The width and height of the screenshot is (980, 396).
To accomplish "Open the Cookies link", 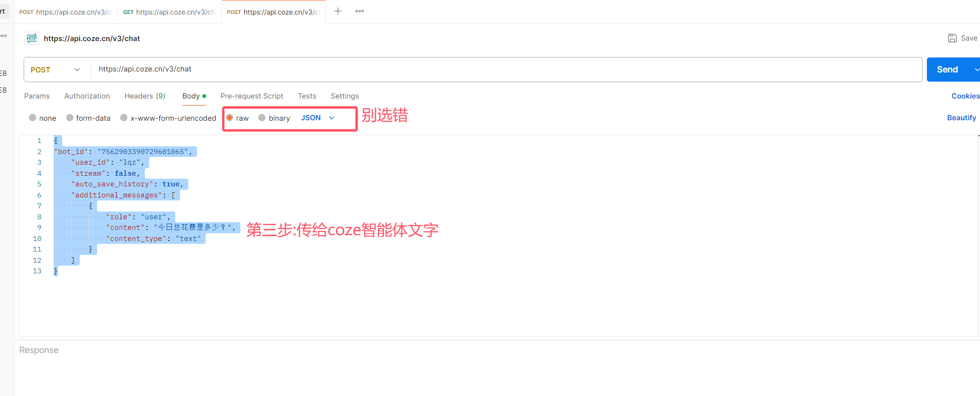I will point(966,96).
